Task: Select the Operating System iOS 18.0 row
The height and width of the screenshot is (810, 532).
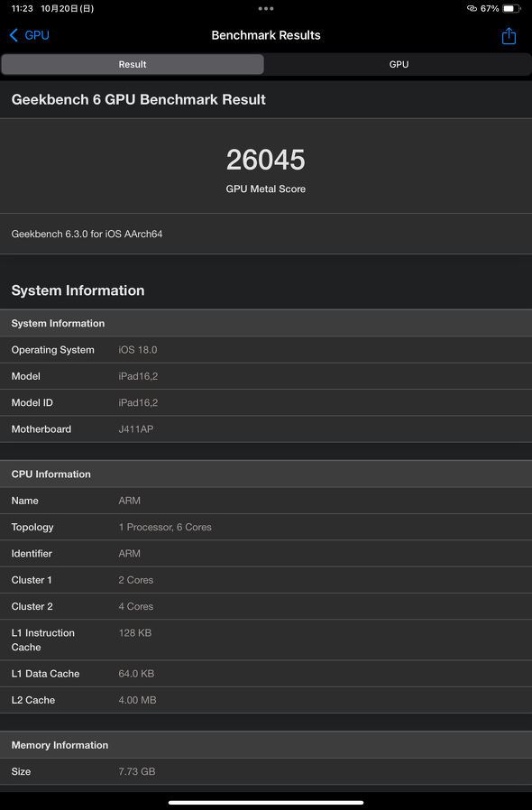Action: coord(266,350)
